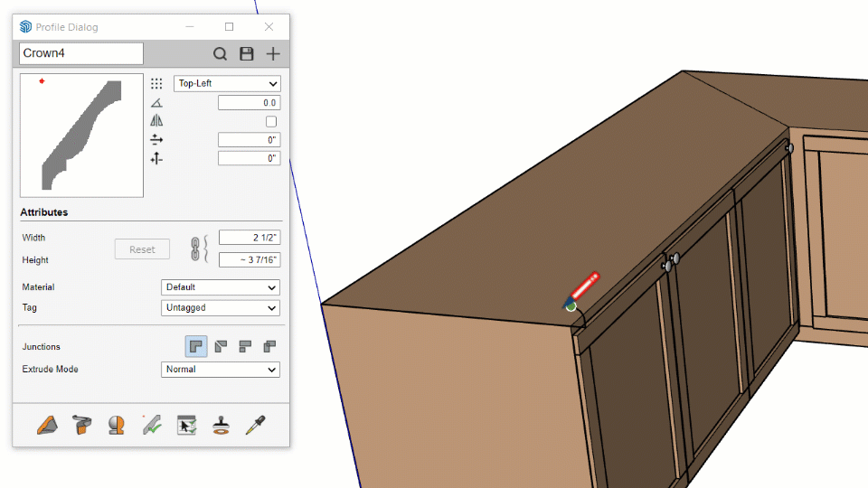Click the orange wedge profile build tool
Viewport: 868px width, 488px height.
[x=47, y=425]
